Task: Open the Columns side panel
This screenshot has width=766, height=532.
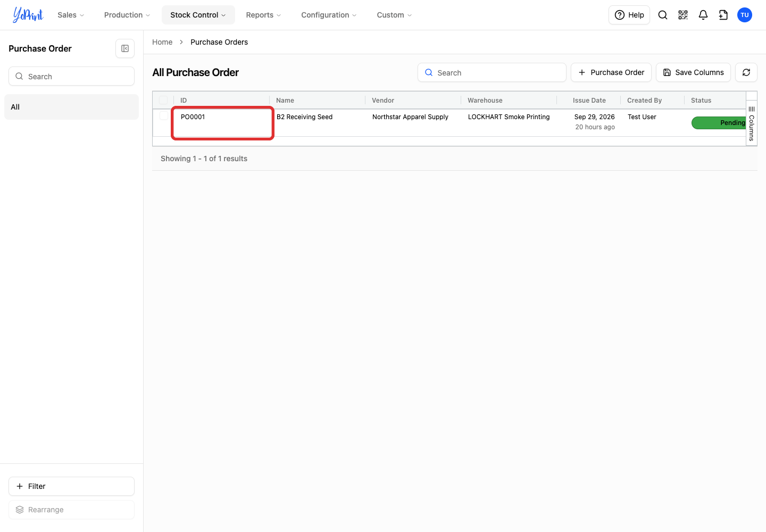Action: click(752, 123)
